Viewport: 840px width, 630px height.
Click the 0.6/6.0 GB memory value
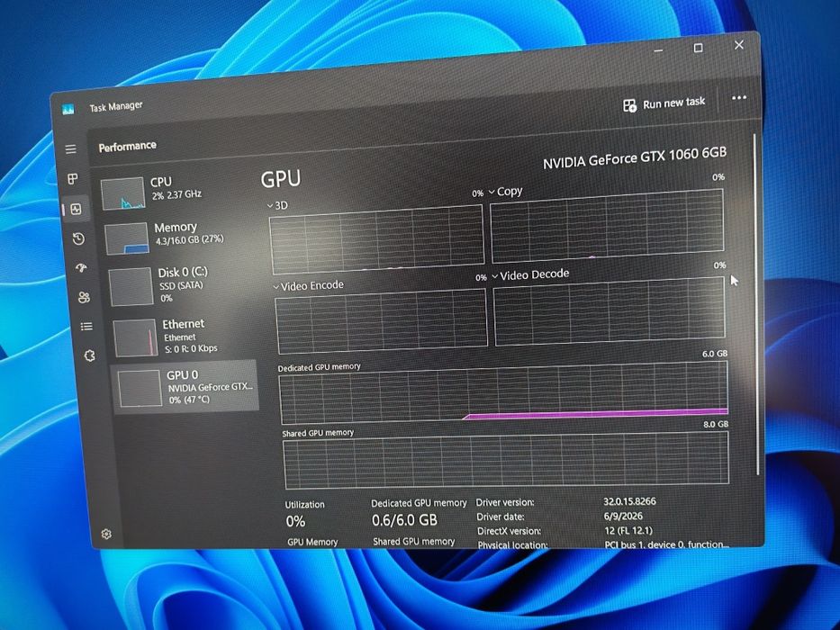click(404, 519)
